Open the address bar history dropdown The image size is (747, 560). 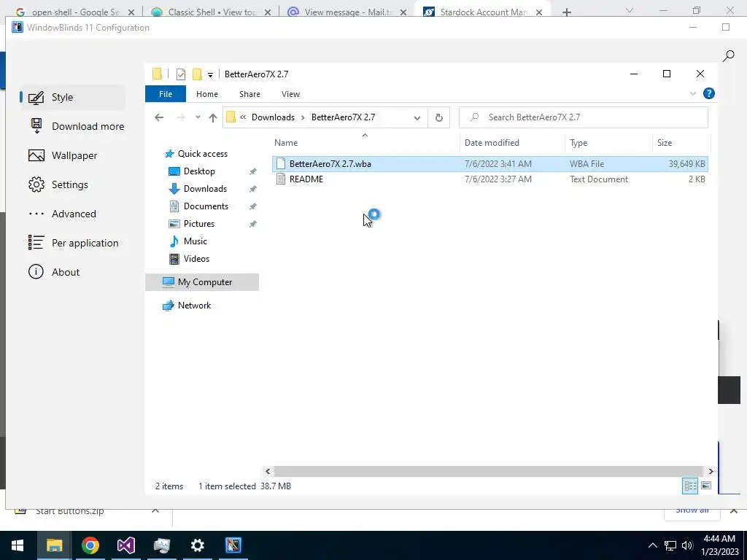coord(417,117)
